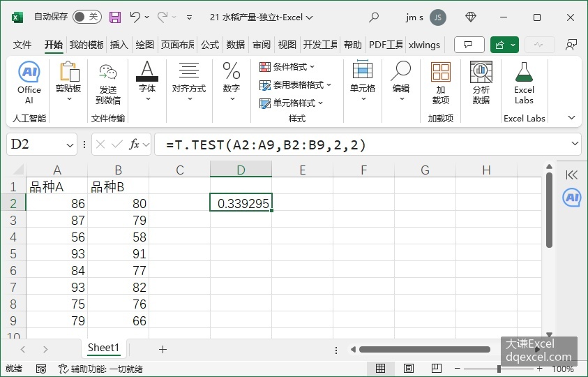Click previous sheet navigation arrow
This screenshot has width=588, height=377.
pos(23,350)
